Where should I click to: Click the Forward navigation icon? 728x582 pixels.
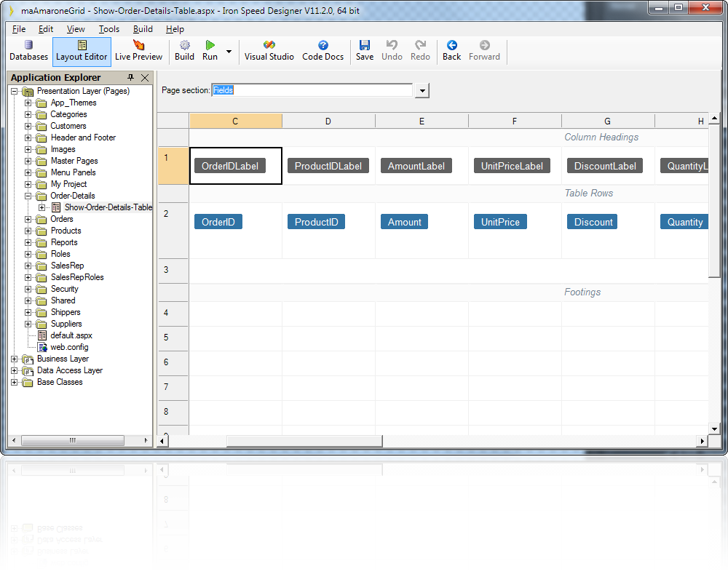(x=483, y=51)
